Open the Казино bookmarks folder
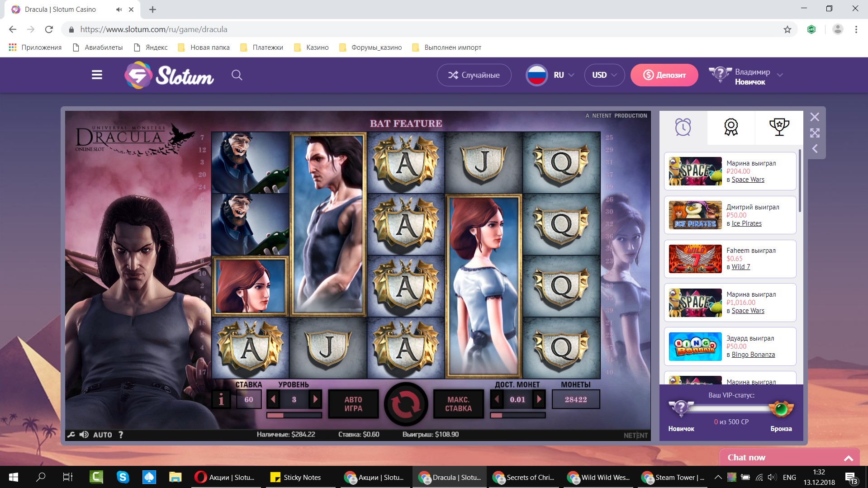The height and width of the screenshot is (488, 868). (x=311, y=47)
